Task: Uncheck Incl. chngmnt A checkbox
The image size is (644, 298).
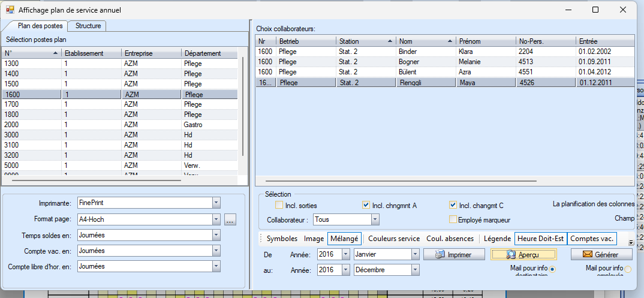Action: 366,206
